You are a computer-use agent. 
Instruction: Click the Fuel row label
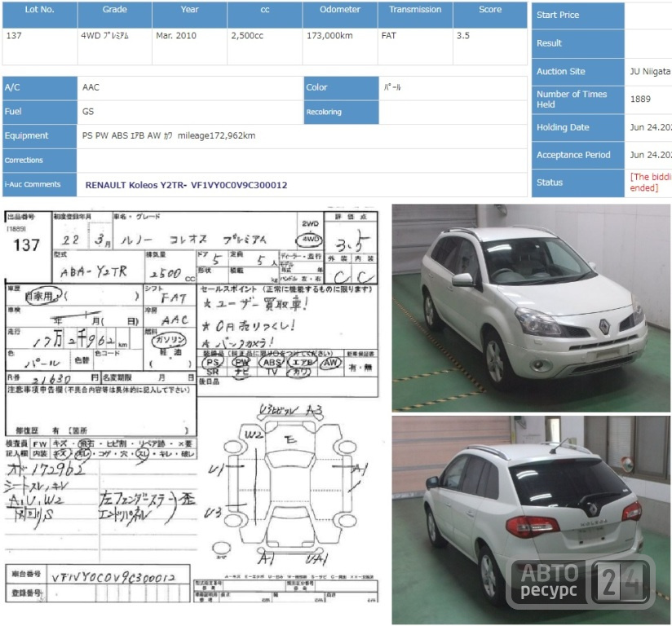tap(40, 112)
